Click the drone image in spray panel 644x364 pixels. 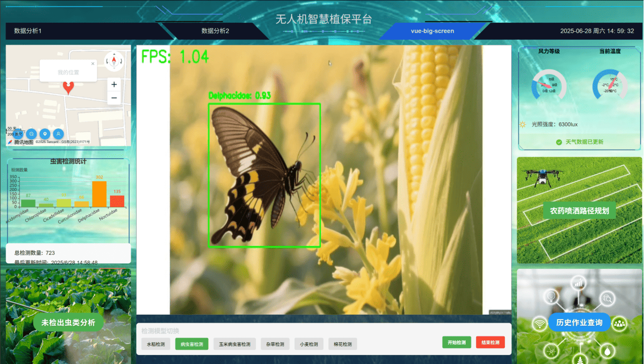(541, 178)
